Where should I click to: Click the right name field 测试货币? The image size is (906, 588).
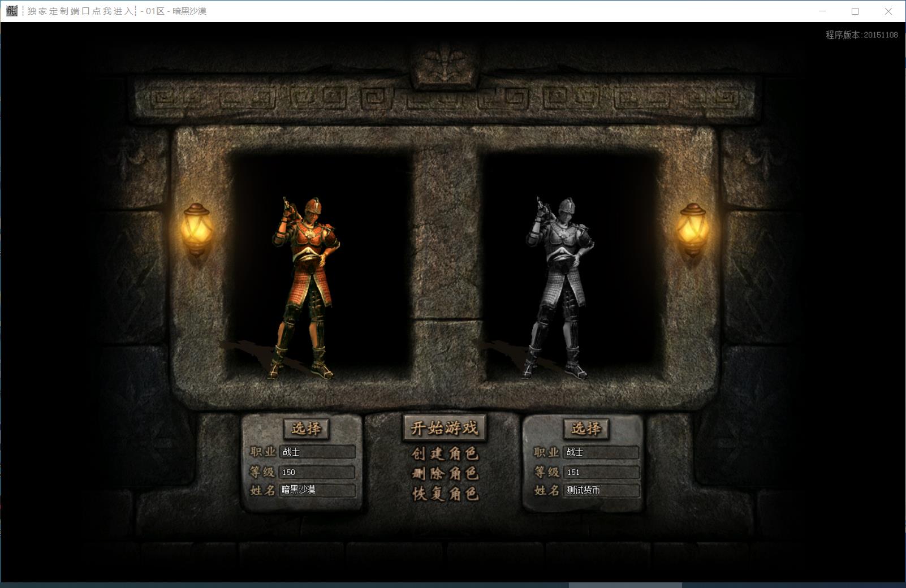(602, 490)
